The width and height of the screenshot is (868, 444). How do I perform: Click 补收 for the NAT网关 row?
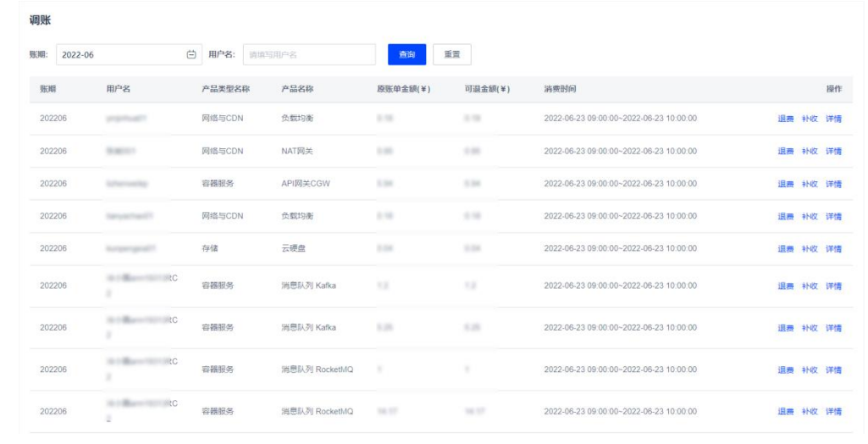coord(810,151)
